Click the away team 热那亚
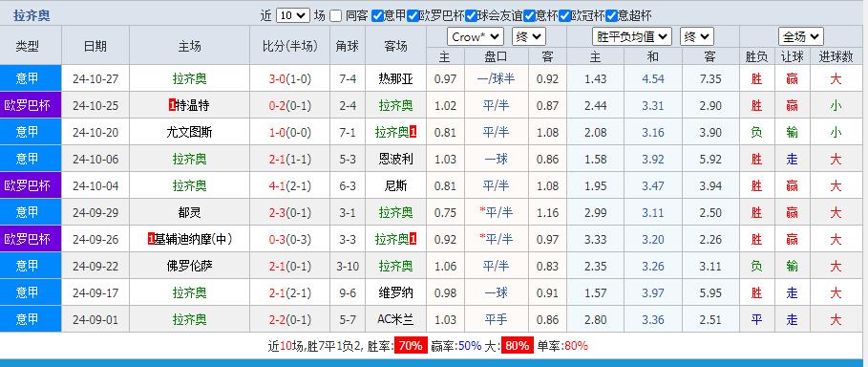868x367 pixels. tap(395, 78)
